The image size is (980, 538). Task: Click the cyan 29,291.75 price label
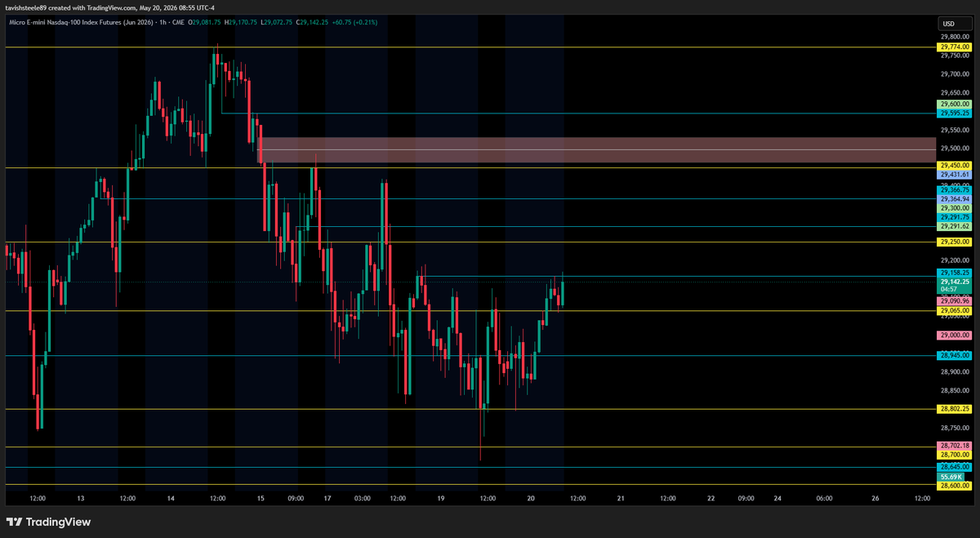coord(955,217)
